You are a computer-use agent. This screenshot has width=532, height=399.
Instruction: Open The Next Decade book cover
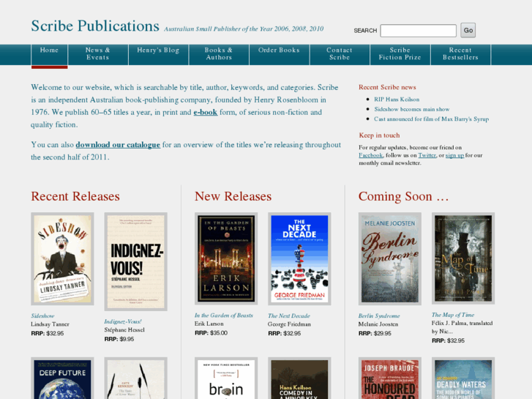tap(299, 258)
